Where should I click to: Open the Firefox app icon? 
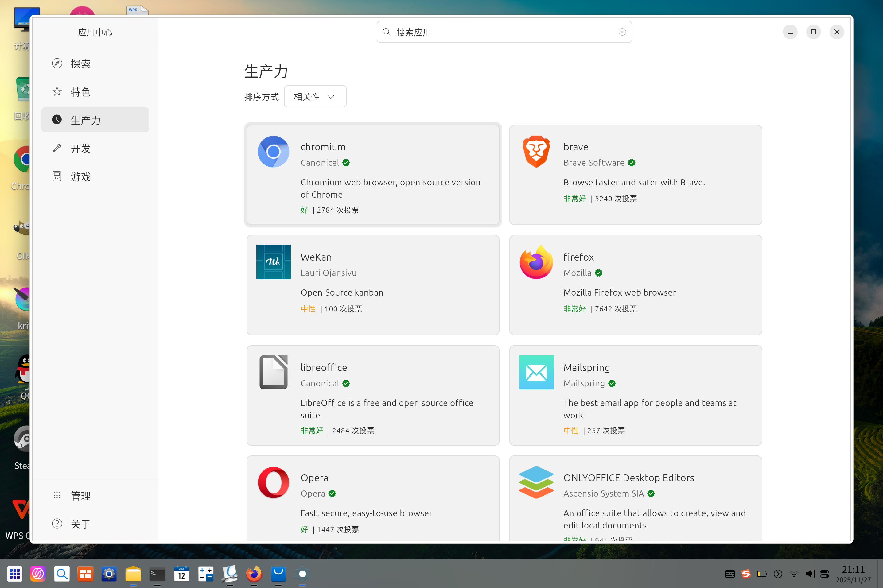point(536,262)
